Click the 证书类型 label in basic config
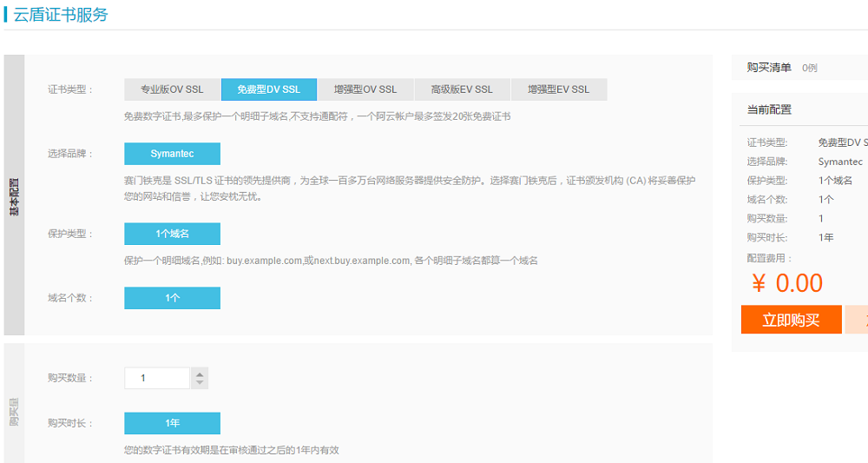868x463 pixels. tap(69, 89)
